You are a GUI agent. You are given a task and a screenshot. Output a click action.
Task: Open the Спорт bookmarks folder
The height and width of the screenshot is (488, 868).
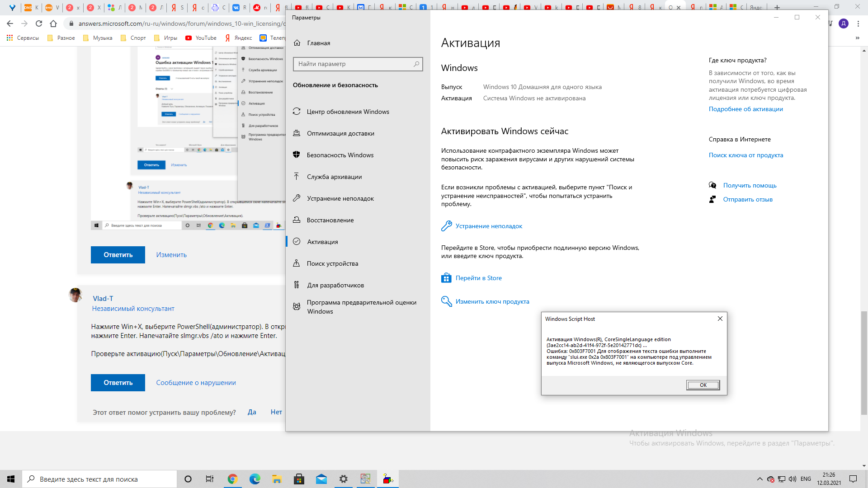[133, 38]
